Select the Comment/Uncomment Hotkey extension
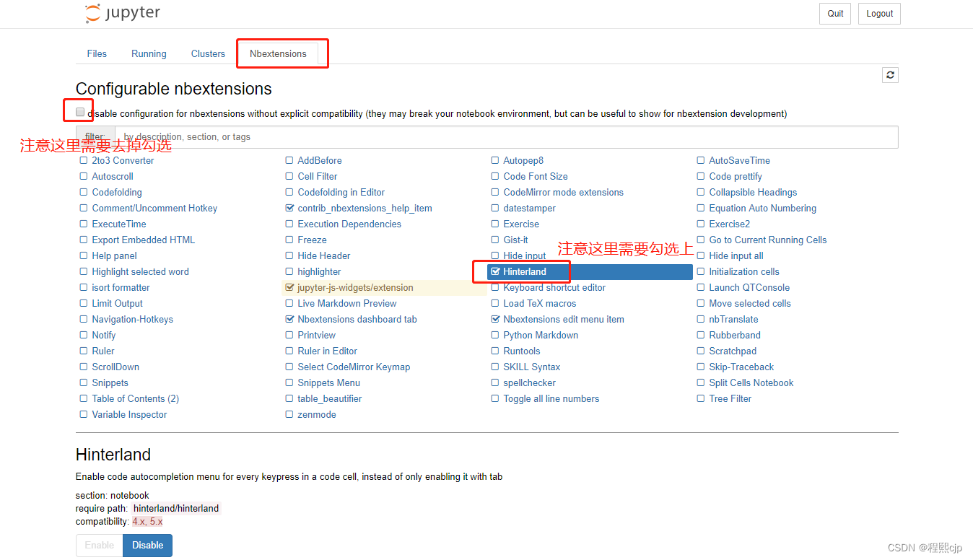 coord(154,208)
